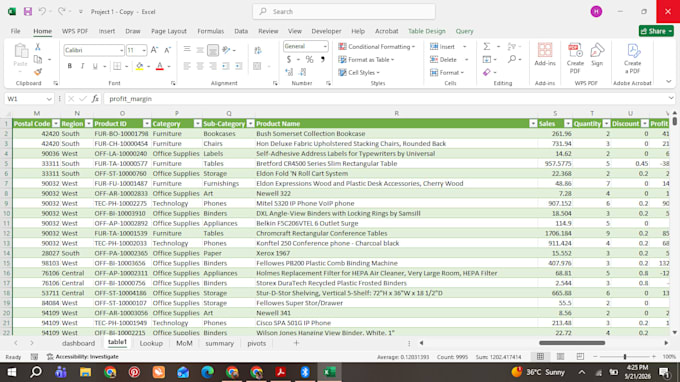Click the Save icon in title bar
This screenshot has width=680, height=382.
click(x=28, y=12)
